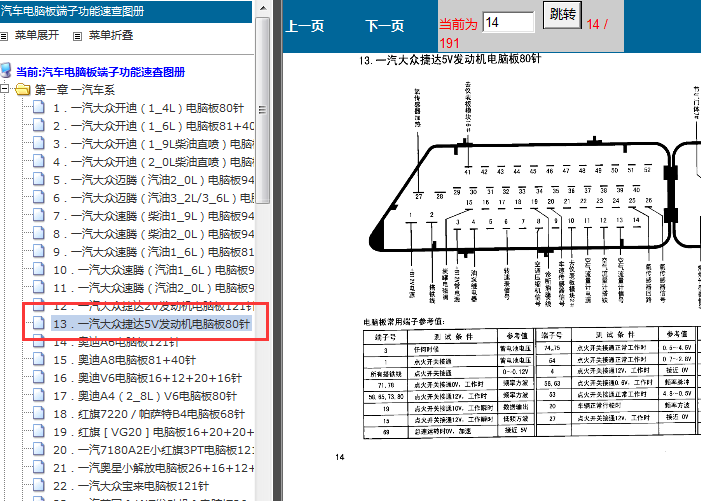Click document icon for item 2 开迪 1_6L
701x501 pixels.
tap(39, 125)
